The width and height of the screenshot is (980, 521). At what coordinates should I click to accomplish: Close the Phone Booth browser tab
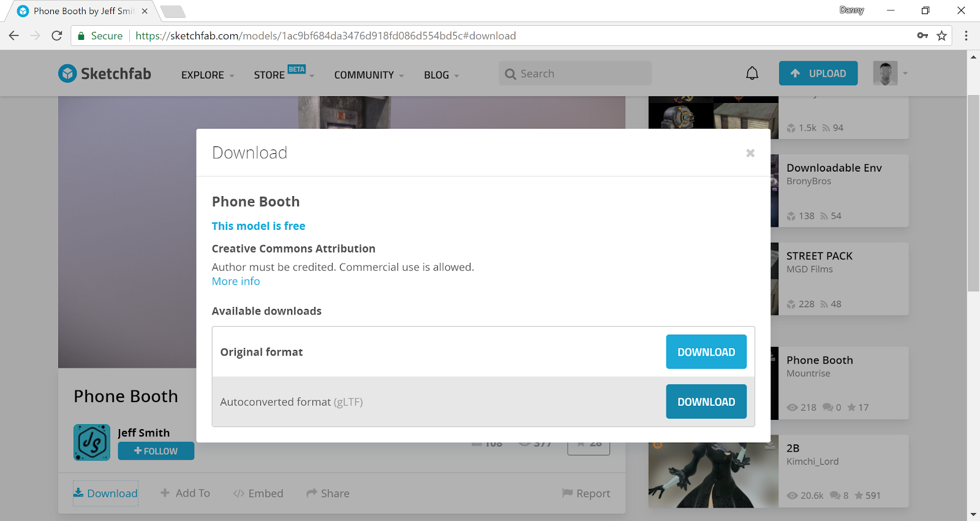145,11
